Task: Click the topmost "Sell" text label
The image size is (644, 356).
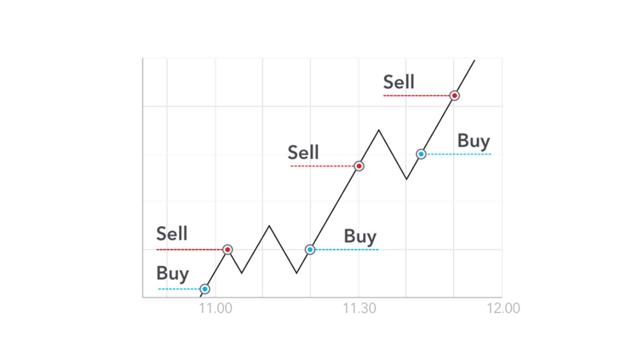Action: tap(399, 82)
